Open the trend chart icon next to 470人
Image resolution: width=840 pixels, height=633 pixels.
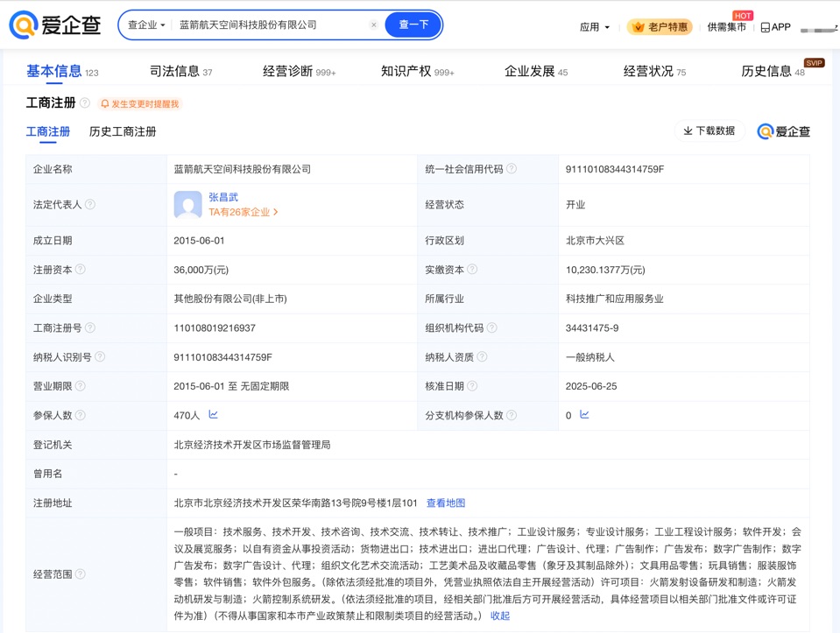[x=213, y=415]
